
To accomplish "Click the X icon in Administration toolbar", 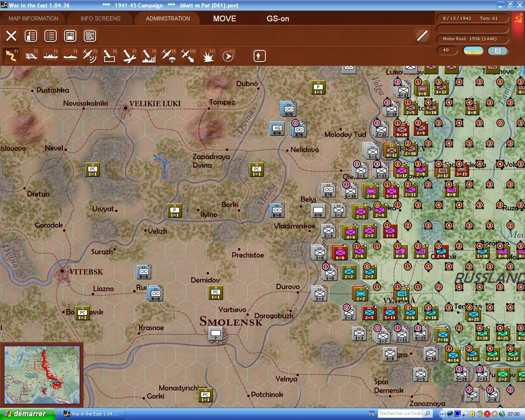I will (x=11, y=36).
